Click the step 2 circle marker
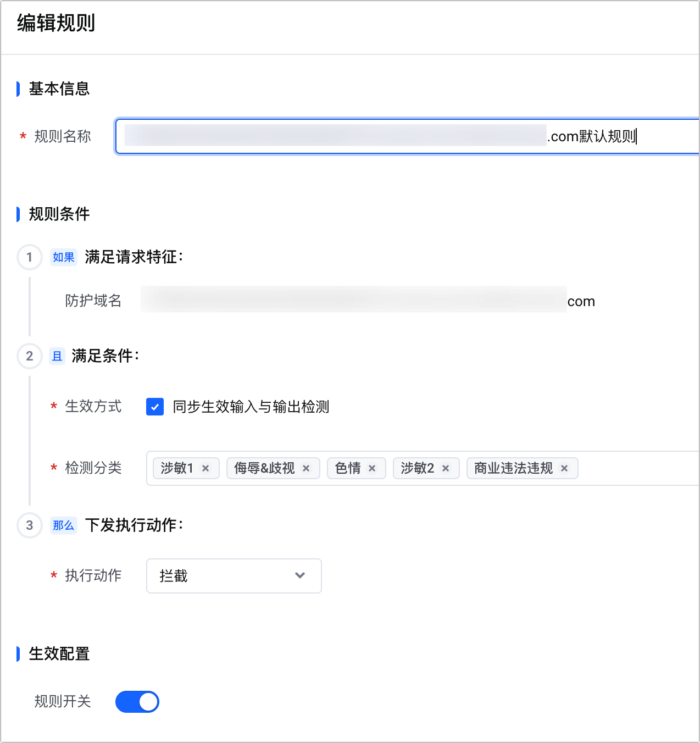The width and height of the screenshot is (700, 743). [x=30, y=356]
